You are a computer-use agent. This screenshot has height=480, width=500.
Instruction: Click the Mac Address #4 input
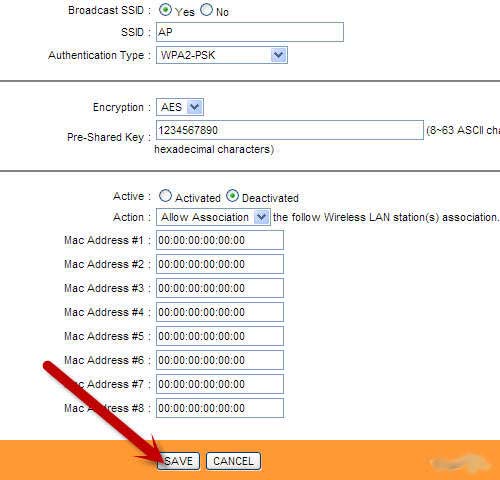pyautogui.click(x=220, y=312)
